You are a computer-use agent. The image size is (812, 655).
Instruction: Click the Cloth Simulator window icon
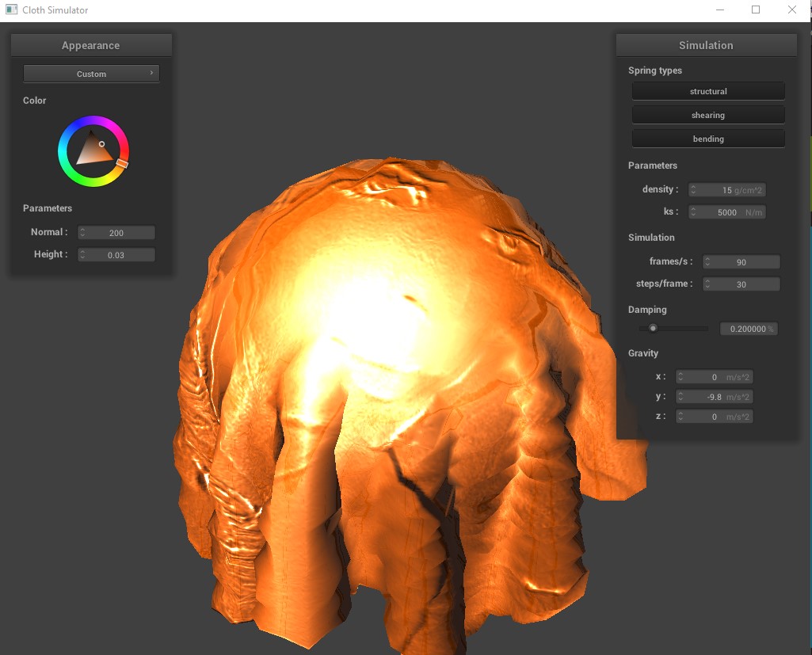click(11, 10)
